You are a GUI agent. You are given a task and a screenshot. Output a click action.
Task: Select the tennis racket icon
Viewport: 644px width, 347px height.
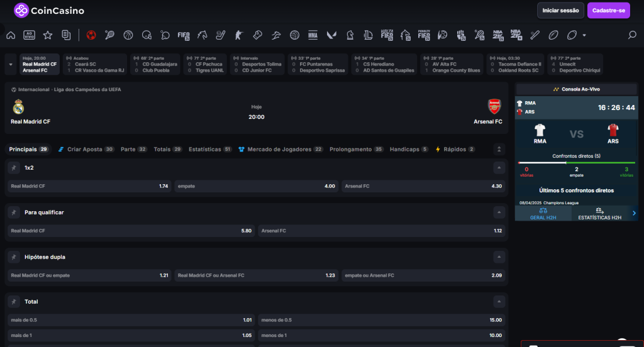[109, 35]
